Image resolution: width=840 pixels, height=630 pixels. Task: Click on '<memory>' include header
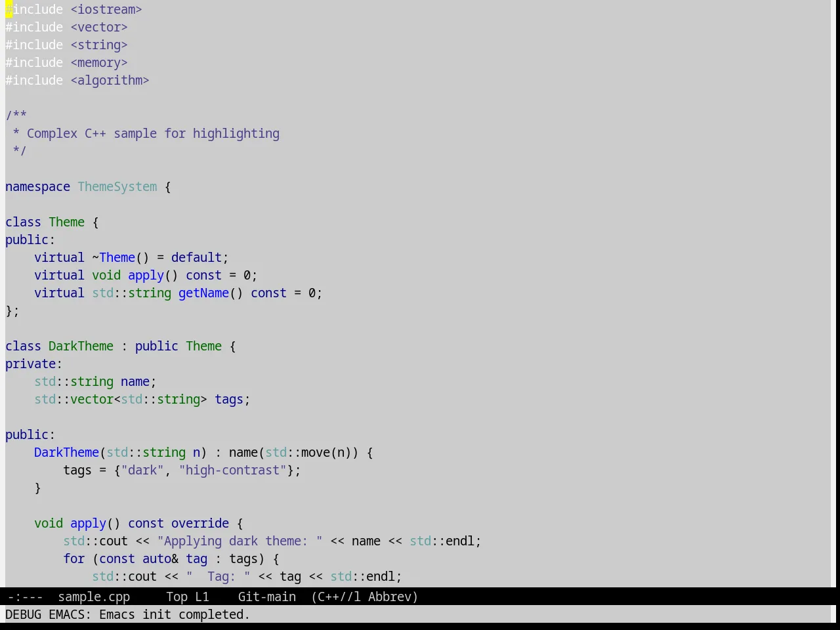99,62
